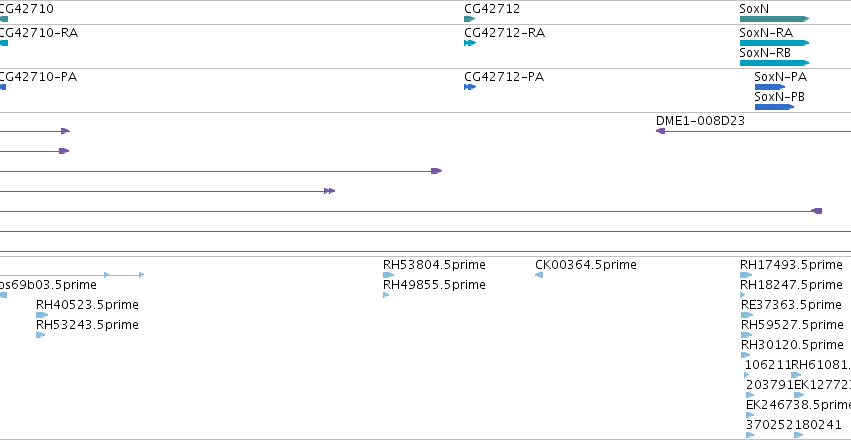Click the RH30120.5prime text label

(x=792, y=345)
